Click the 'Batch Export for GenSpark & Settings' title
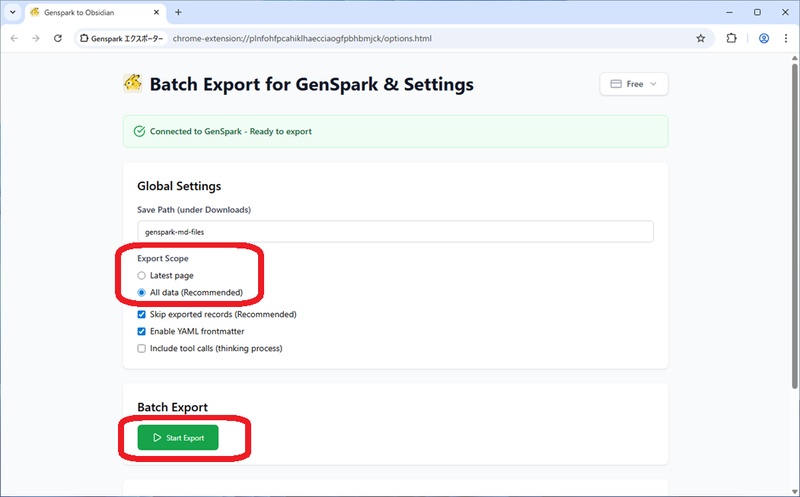Image resolution: width=800 pixels, height=497 pixels. pos(312,84)
